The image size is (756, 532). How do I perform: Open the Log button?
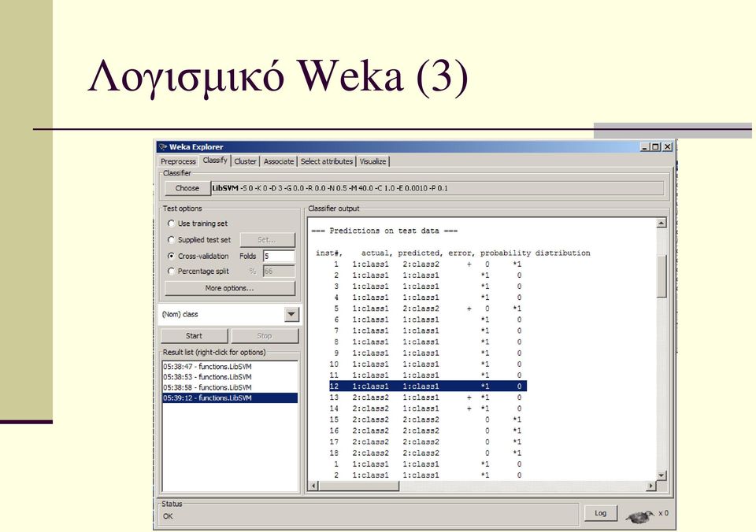[x=600, y=513]
